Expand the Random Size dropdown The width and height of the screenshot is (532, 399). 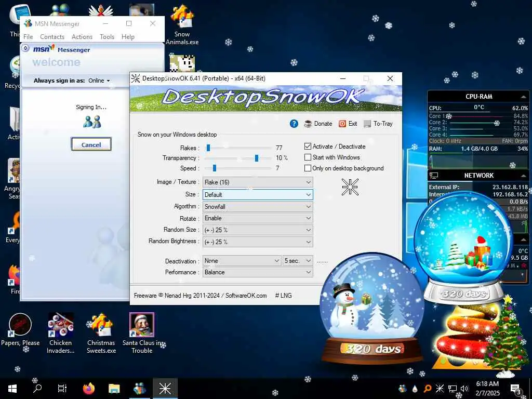click(x=258, y=230)
